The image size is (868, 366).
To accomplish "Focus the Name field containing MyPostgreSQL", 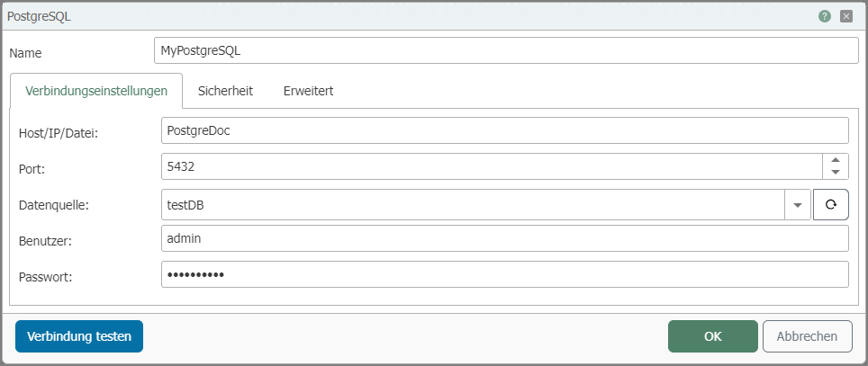I will click(506, 51).
